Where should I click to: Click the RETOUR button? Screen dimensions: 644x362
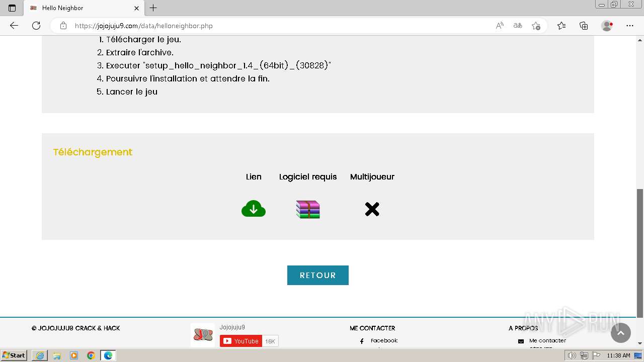318,275
